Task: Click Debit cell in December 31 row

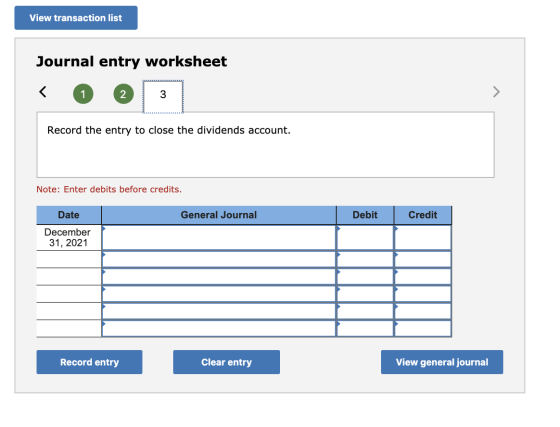Action: [365, 238]
